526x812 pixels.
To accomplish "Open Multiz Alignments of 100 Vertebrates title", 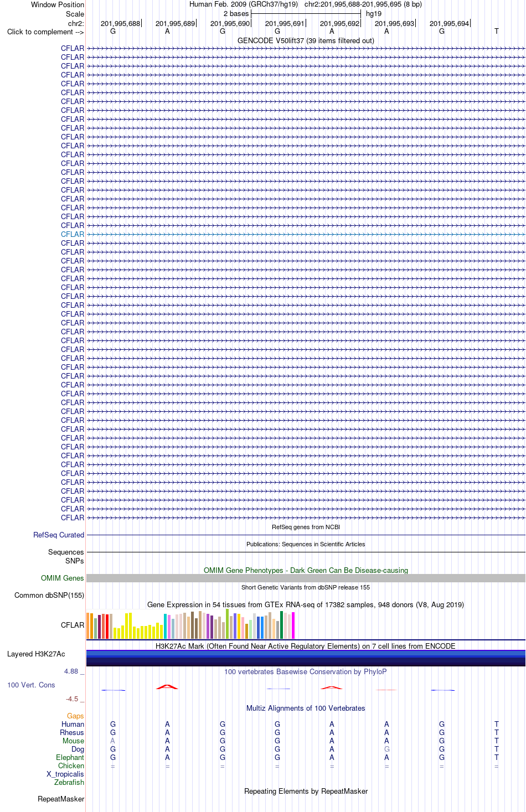I will pos(306,708).
